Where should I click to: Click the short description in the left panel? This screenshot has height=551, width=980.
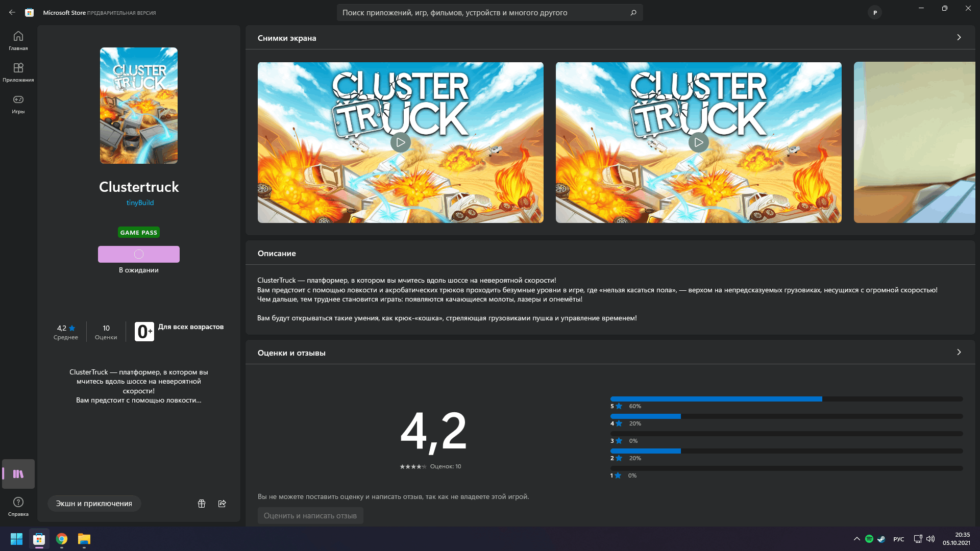coord(139,386)
